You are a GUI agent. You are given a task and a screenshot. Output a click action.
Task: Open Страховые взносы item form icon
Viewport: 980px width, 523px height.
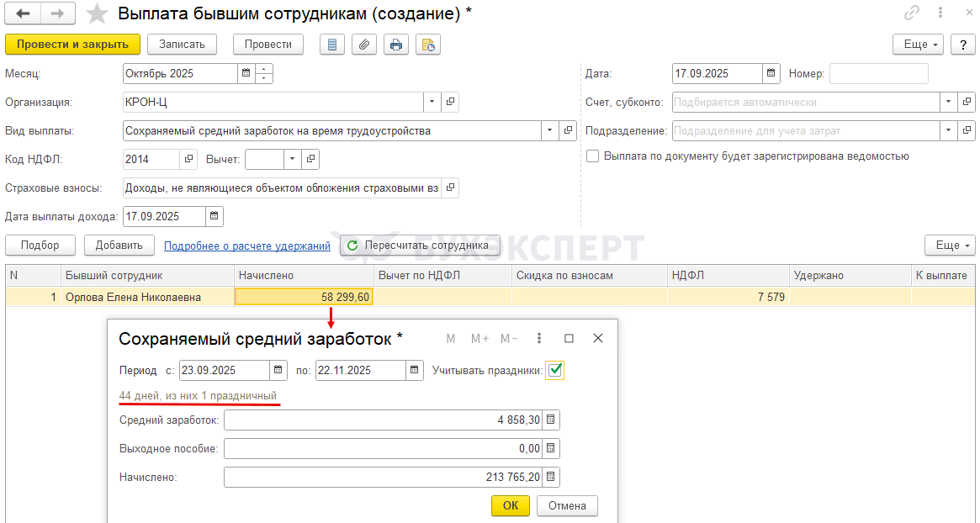click(450, 188)
